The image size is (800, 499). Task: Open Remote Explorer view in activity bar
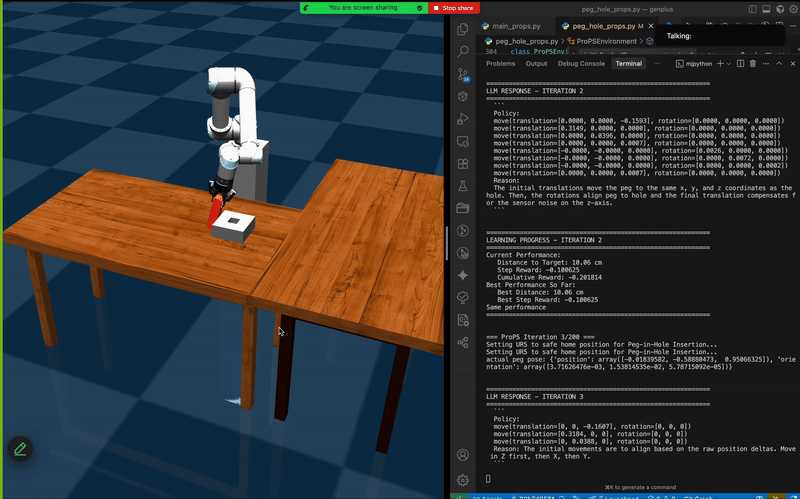(463, 141)
